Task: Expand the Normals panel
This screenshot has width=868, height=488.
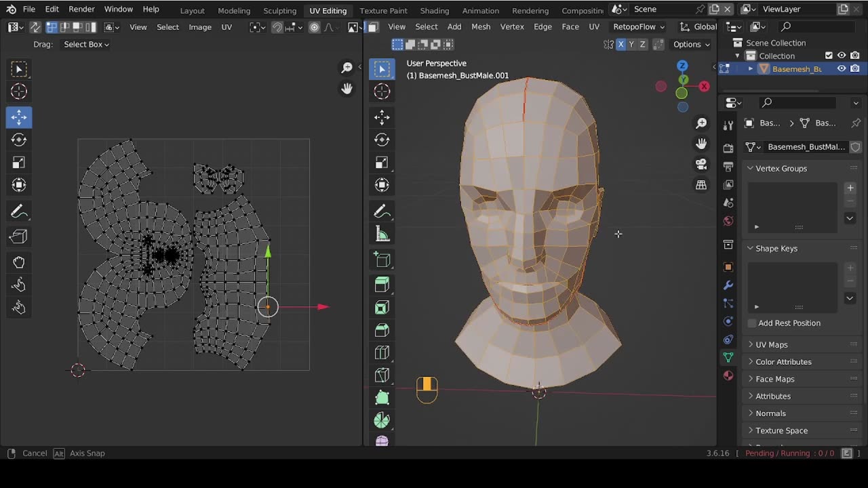Action: [x=770, y=413]
